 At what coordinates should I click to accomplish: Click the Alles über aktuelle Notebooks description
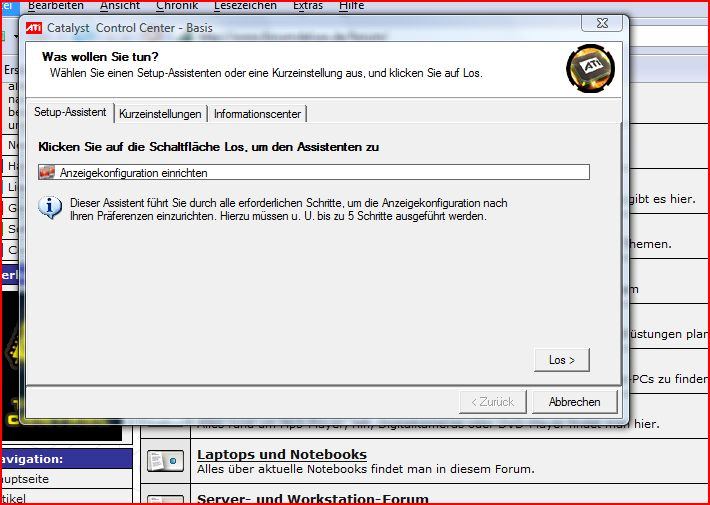[x=366, y=469]
